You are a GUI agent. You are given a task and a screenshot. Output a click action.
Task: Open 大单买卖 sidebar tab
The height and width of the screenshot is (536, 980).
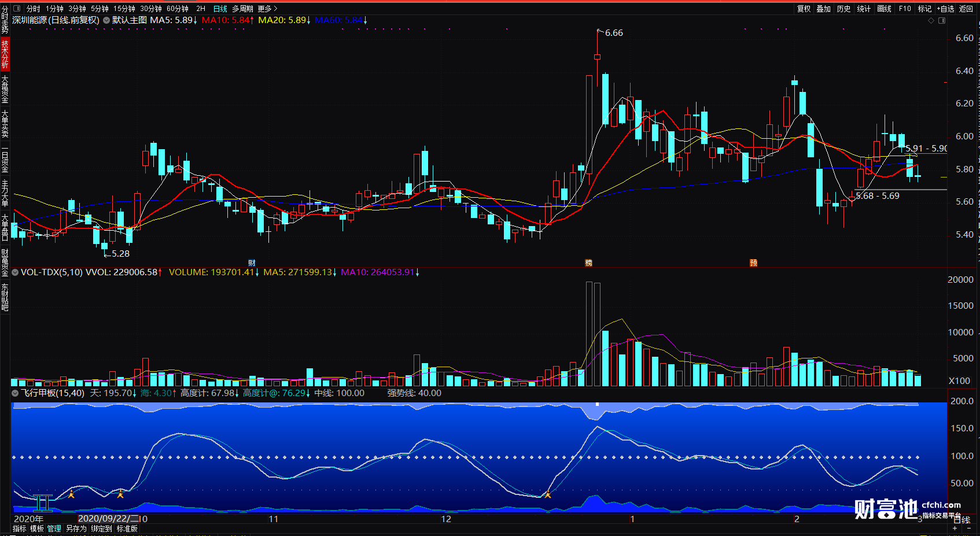(5, 123)
